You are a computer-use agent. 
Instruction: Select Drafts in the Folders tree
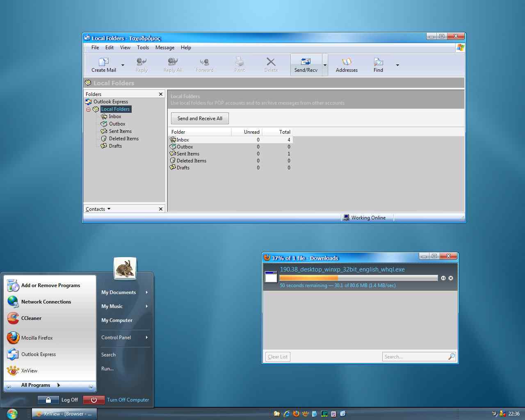click(115, 146)
